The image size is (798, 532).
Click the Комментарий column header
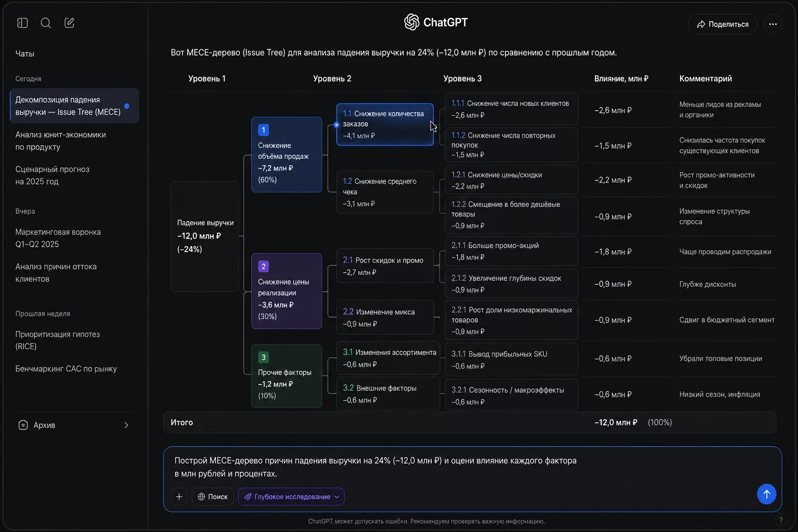click(x=706, y=78)
